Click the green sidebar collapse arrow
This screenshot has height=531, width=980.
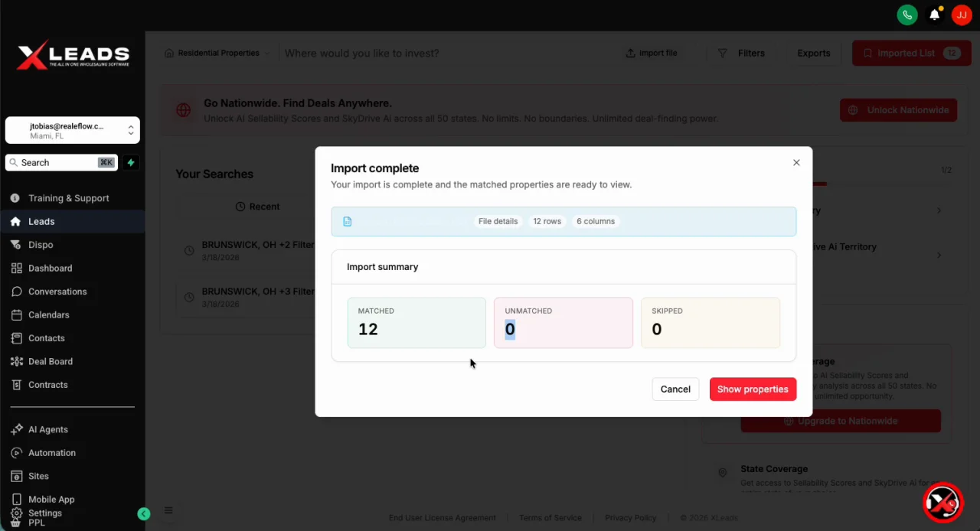[x=143, y=514]
